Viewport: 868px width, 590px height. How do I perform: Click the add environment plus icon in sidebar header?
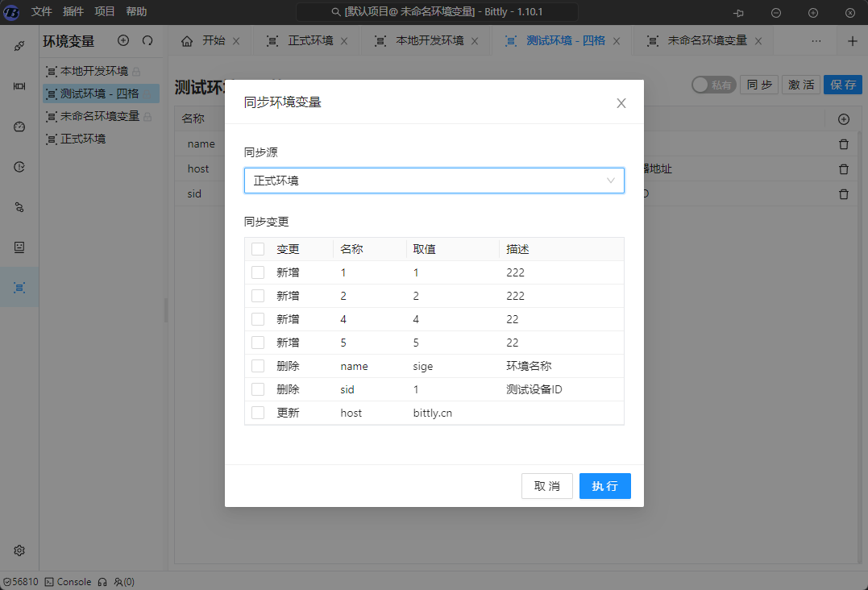123,40
